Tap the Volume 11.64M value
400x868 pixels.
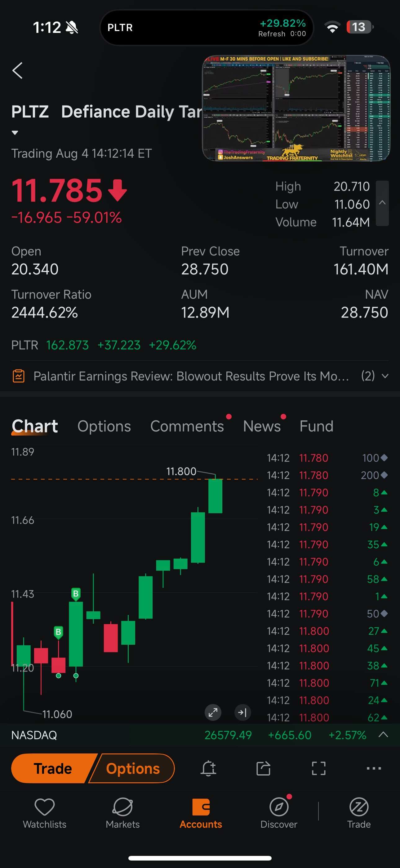(351, 222)
